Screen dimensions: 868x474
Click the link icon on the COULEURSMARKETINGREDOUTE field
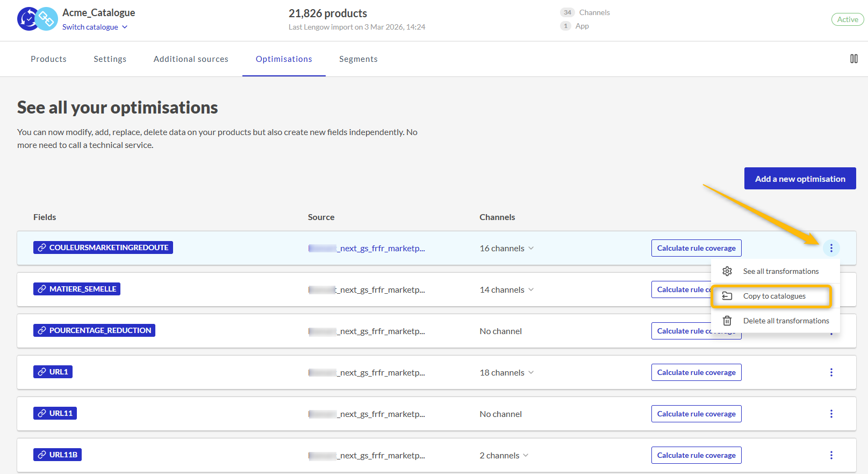(42, 247)
